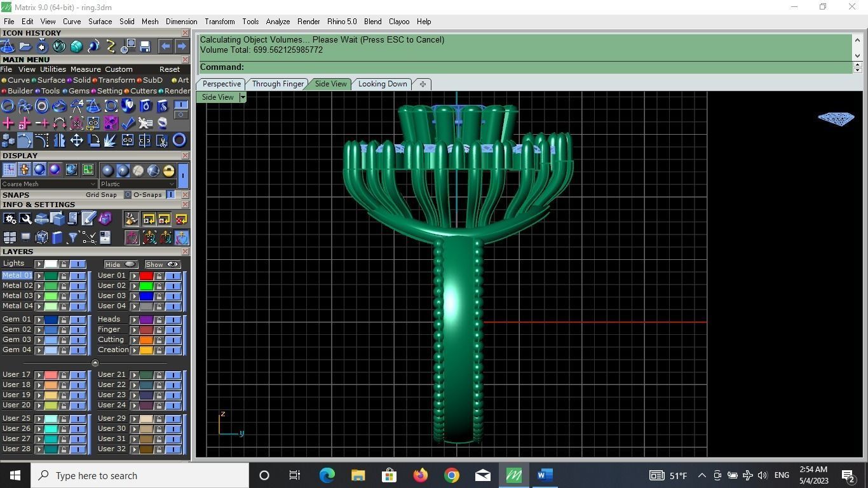This screenshot has width=868, height=488.
Task: Click the scroll document icon in Info & Settings
Action: [72, 219]
